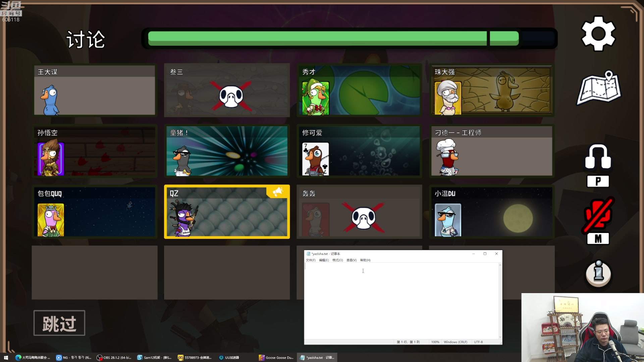Vote for player 修可爱
This screenshot has height=362, width=644.
point(359,151)
